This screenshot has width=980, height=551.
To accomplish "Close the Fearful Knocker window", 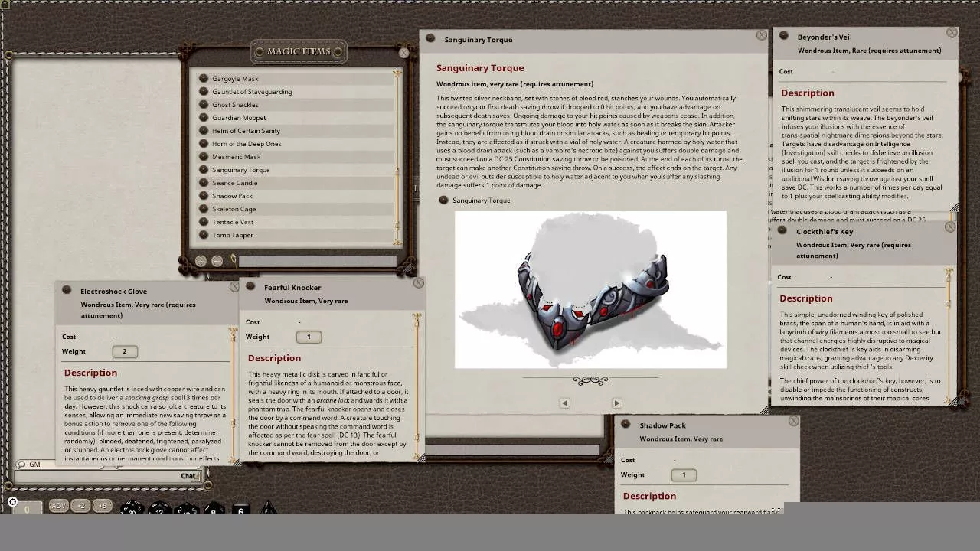I will pyautogui.click(x=419, y=283).
